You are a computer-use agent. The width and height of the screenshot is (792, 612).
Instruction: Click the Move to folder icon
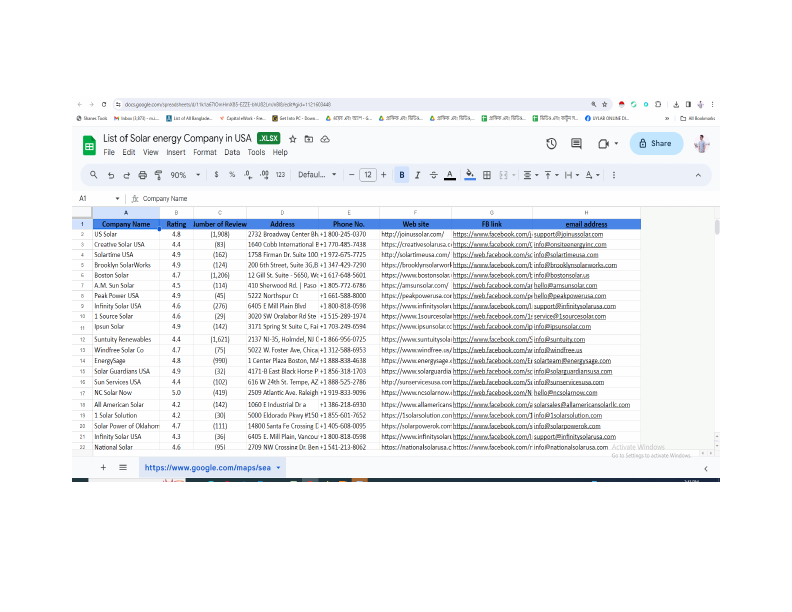309,139
